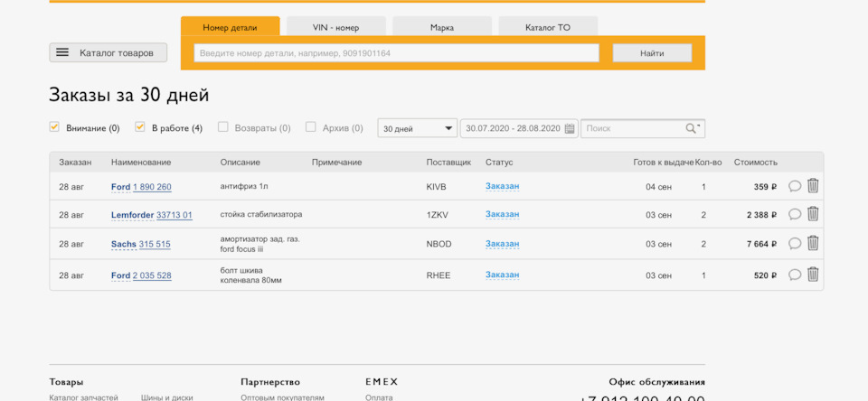Open the Каталог товаров menu button
Image resolution: width=868 pixels, height=401 pixels.
(108, 52)
